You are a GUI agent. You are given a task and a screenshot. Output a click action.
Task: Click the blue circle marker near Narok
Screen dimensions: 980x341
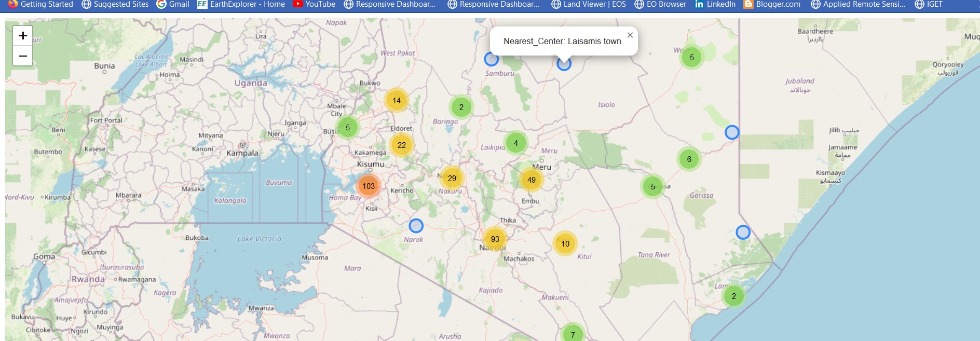[416, 226]
